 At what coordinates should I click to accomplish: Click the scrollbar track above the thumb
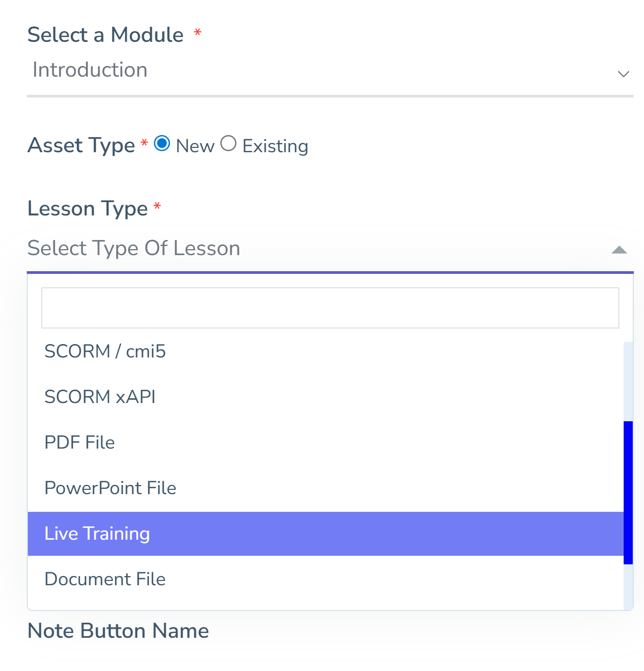tap(628, 381)
